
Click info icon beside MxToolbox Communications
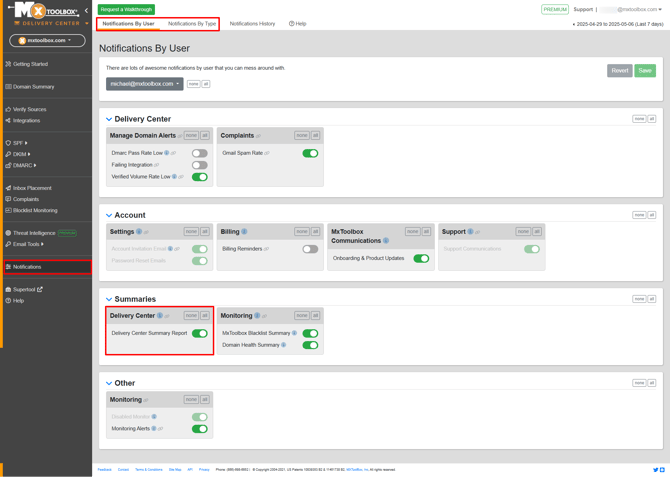pyautogui.click(x=386, y=241)
